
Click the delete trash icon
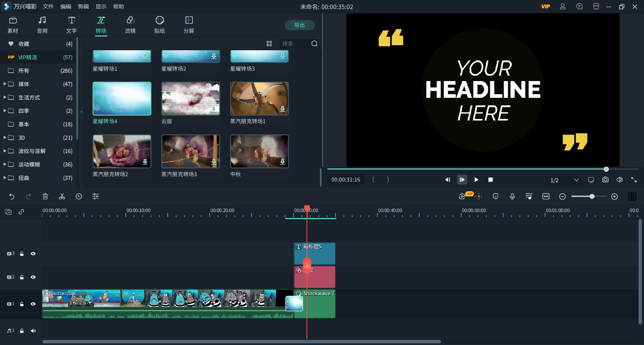click(45, 197)
